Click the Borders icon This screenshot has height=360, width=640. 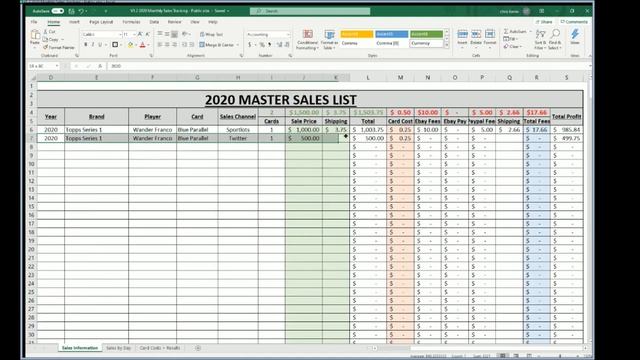115,44
